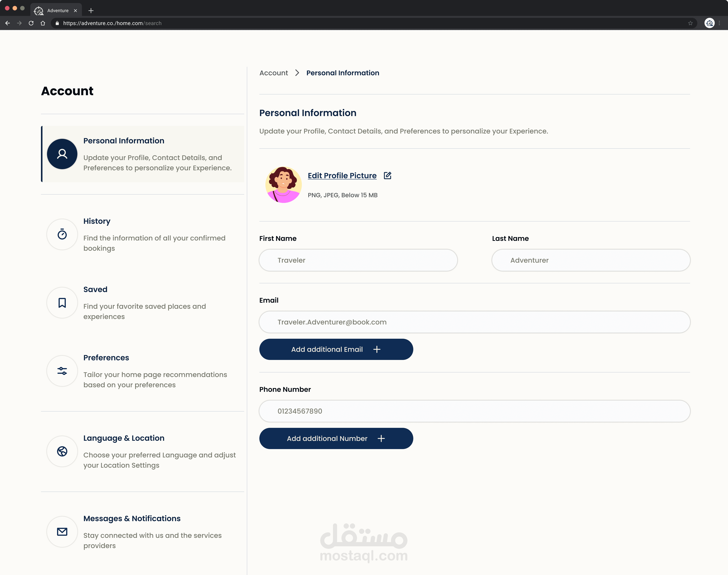Image resolution: width=728 pixels, height=575 pixels.
Task: Click the pencil icon beside Edit Profile Picture
Action: pos(387,175)
